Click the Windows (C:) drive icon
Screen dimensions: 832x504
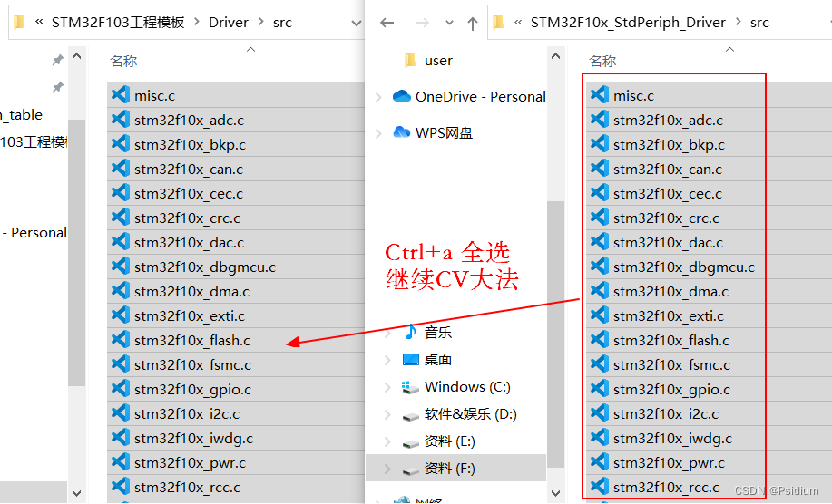410,387
